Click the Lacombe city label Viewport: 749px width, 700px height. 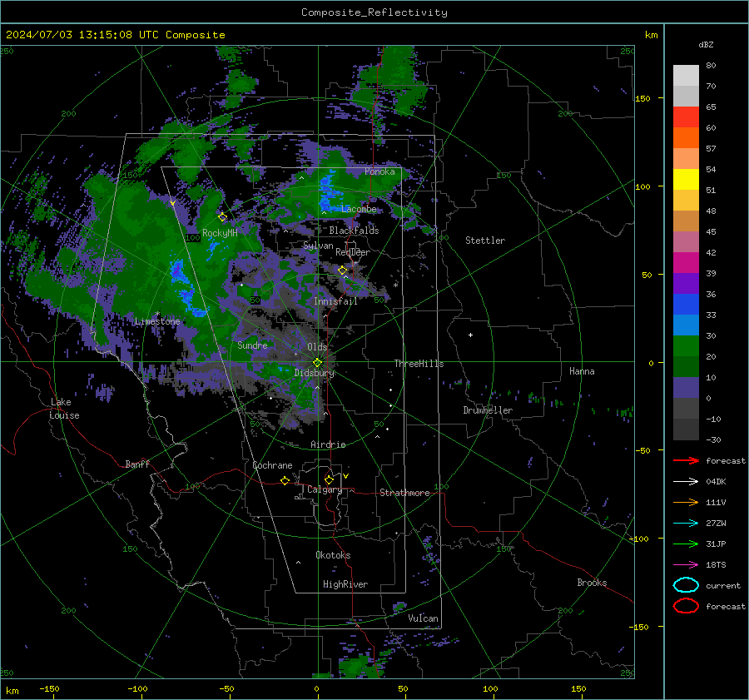pyautogui.click(x=359, y=209)
